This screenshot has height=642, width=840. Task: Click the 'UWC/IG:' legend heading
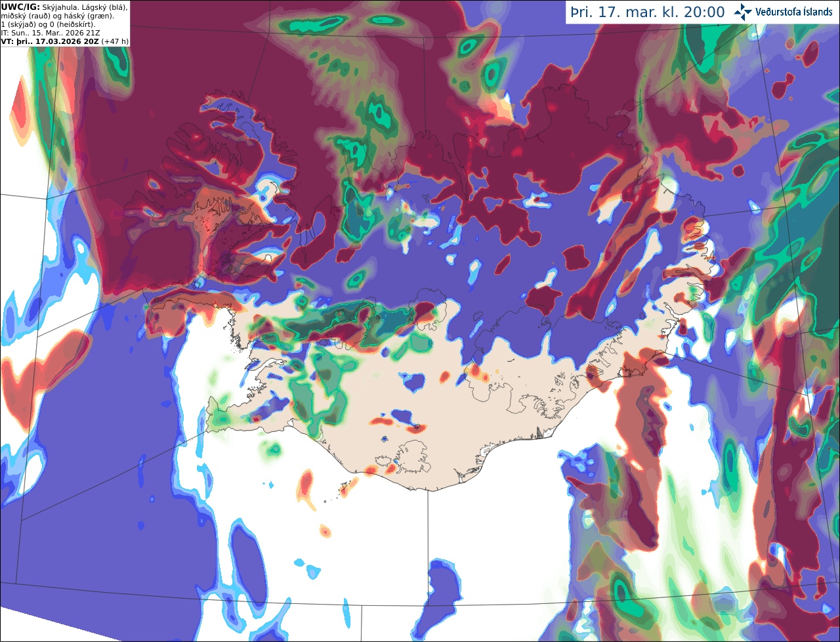[x=20, y=7]
